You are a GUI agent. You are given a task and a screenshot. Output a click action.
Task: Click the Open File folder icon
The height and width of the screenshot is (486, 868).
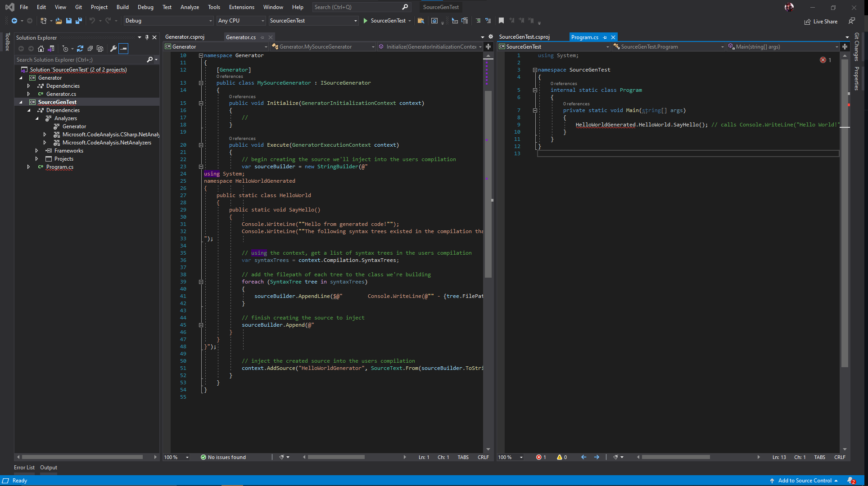pyautogui.click(x=59, y=21)
